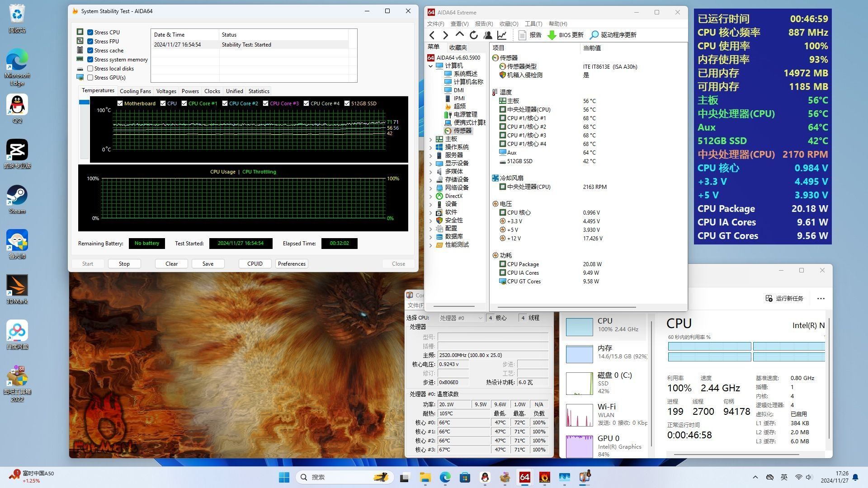The image size is (868, 488).
Task: Click the AIDA64 refresh toolbar icon
Action: [473, 35]
